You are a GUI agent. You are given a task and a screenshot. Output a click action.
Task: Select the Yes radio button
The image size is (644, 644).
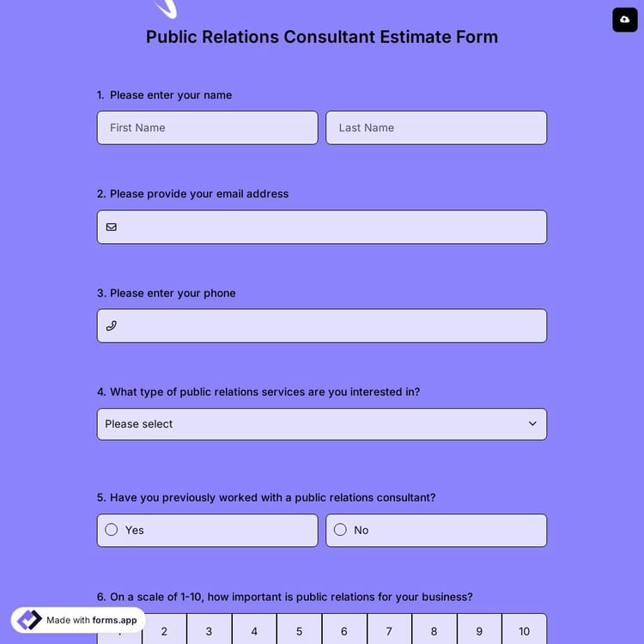click(x=112, y=530)
